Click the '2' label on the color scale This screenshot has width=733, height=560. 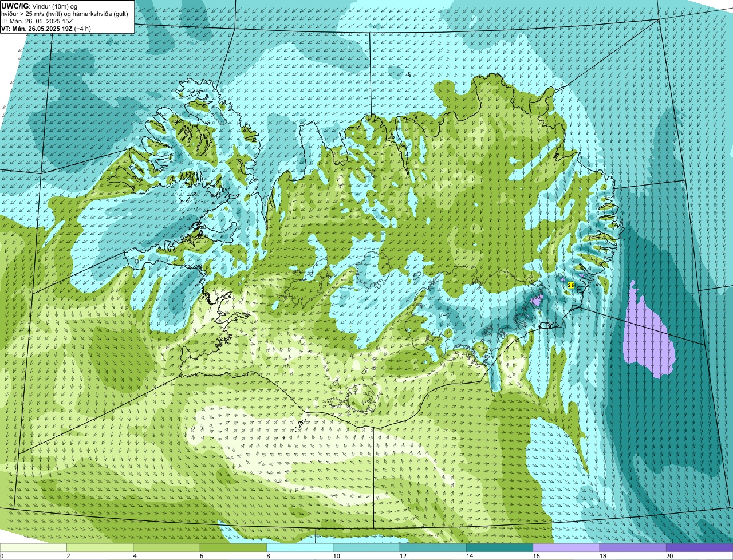pyautogui.click(x=68, y=556)
